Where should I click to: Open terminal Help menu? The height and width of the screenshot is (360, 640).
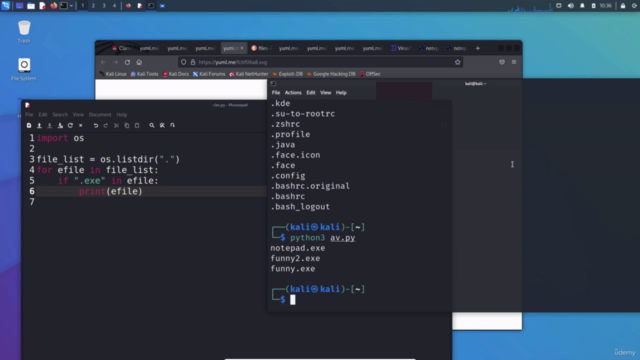pos(341,93)
